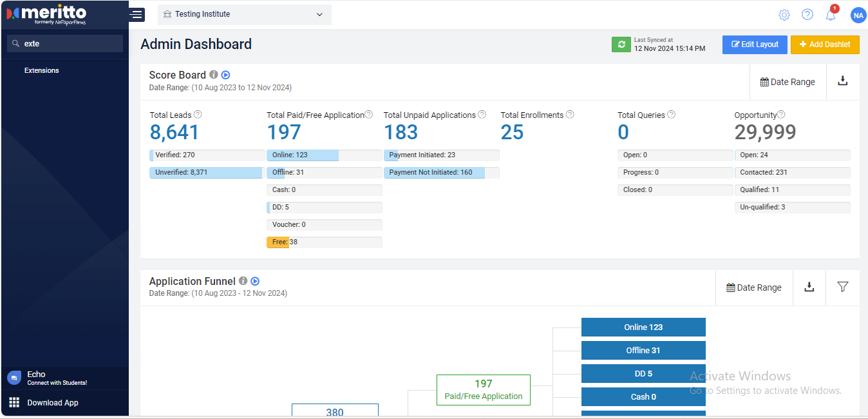
Task: Click the green refresh sync icon
Action: tap(621, 44)
